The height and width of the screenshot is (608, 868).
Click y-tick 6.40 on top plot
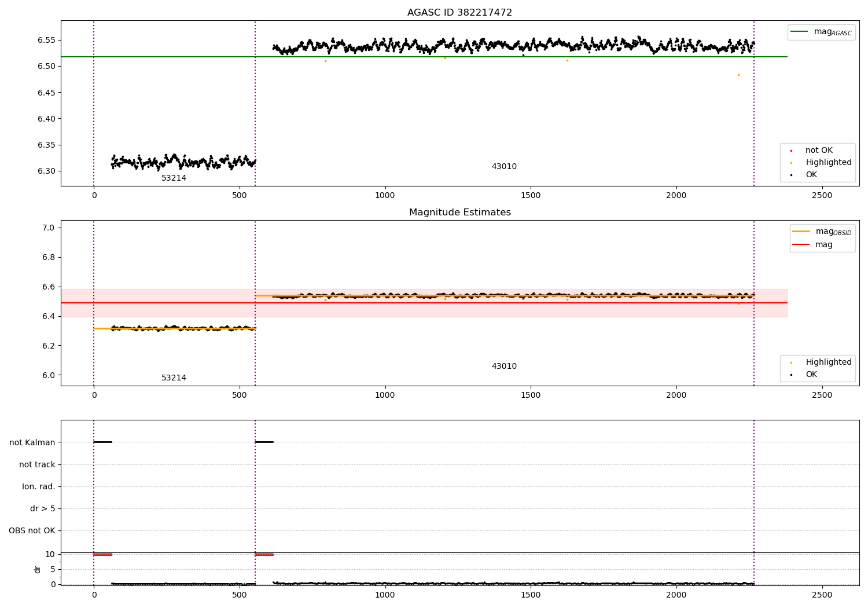[47, 119]
